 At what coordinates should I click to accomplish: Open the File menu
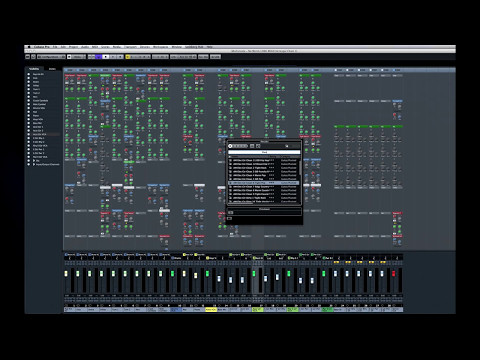55,47
